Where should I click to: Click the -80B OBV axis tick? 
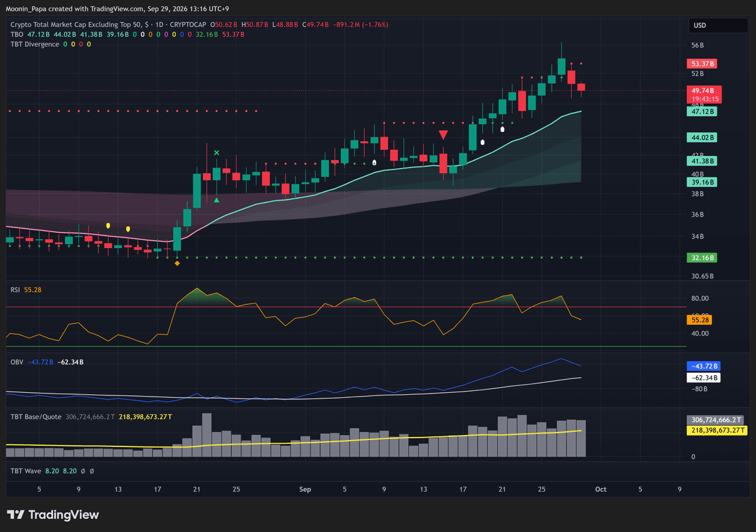(699, 389)
